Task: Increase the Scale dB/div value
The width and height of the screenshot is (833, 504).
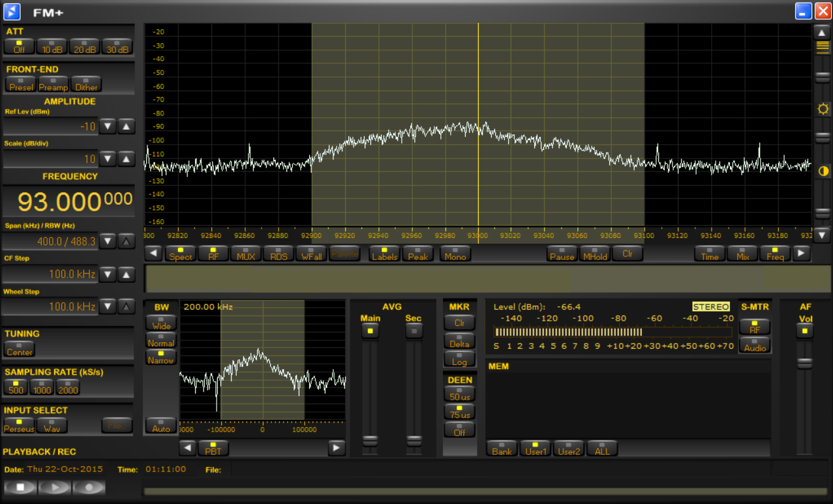Action: click(x=127, y=158)
